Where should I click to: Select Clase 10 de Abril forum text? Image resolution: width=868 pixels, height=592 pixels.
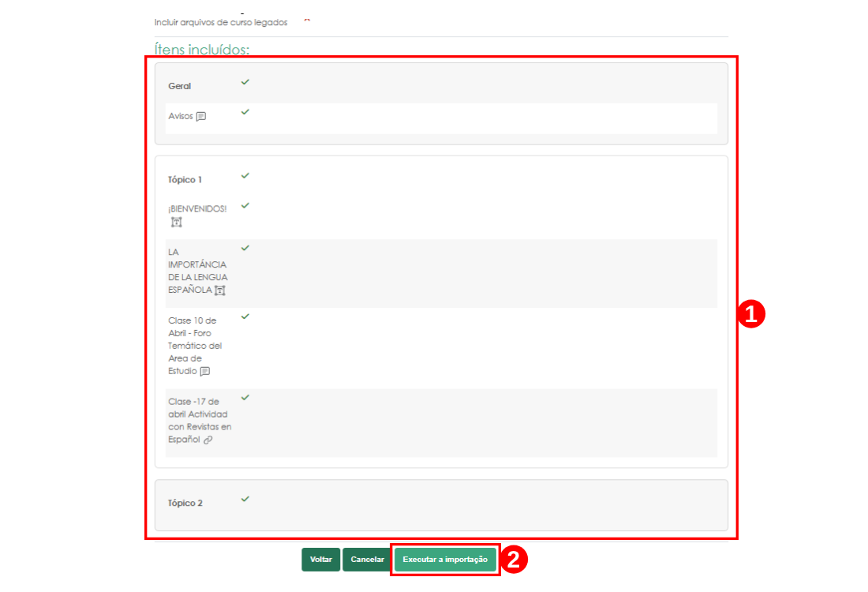tap(195, 346)
